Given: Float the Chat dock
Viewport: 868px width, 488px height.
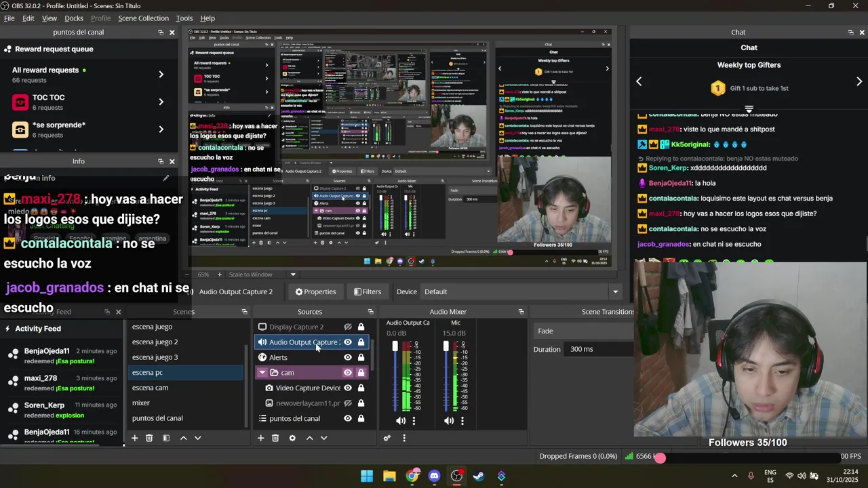Looking at the screenshot, I should (850, 33).
